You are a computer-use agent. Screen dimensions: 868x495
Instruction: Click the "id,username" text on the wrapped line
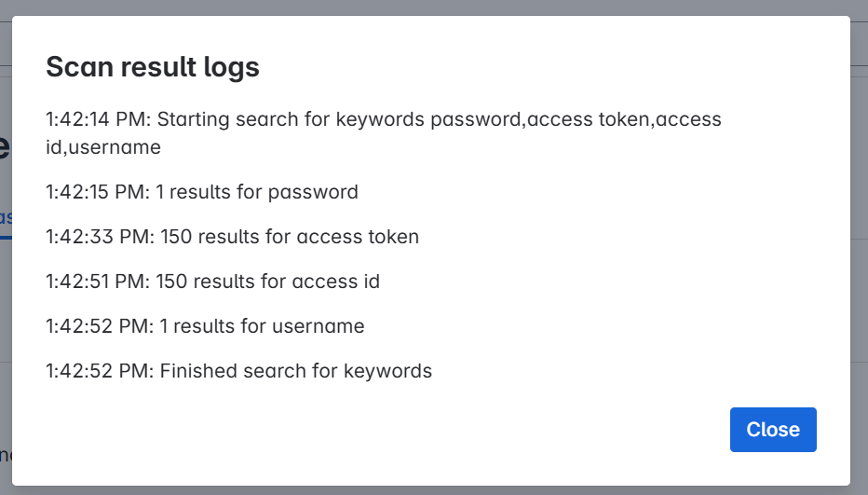(103, 147)
